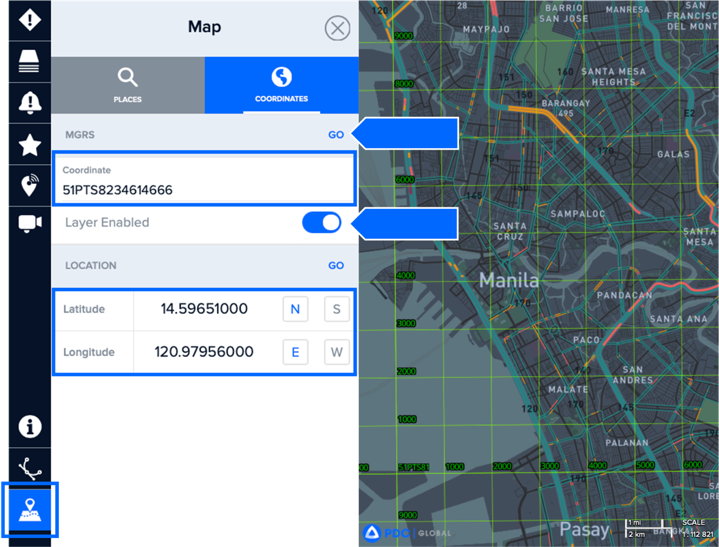
Task: Open the layers stack icon in sidebar
Action: [x=30, y=61]
